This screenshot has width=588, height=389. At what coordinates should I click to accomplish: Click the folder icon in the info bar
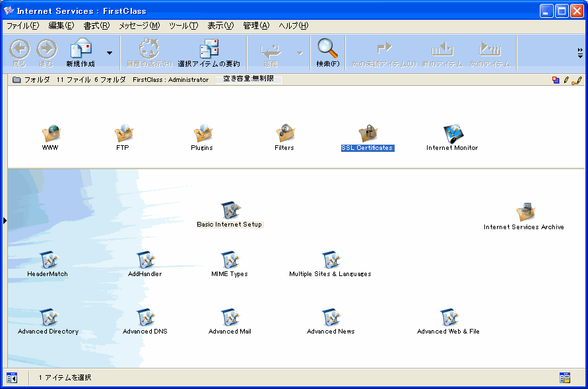pyautogui.click(x=16, y=79)
